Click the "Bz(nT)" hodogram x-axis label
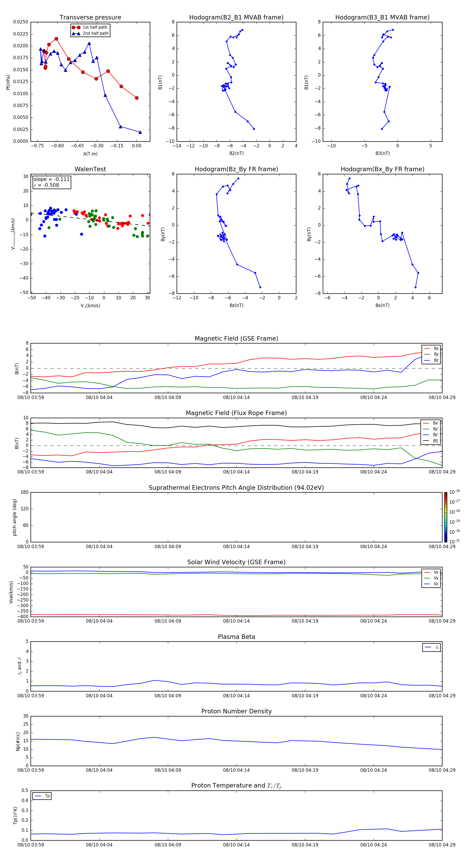 [236, 305]
